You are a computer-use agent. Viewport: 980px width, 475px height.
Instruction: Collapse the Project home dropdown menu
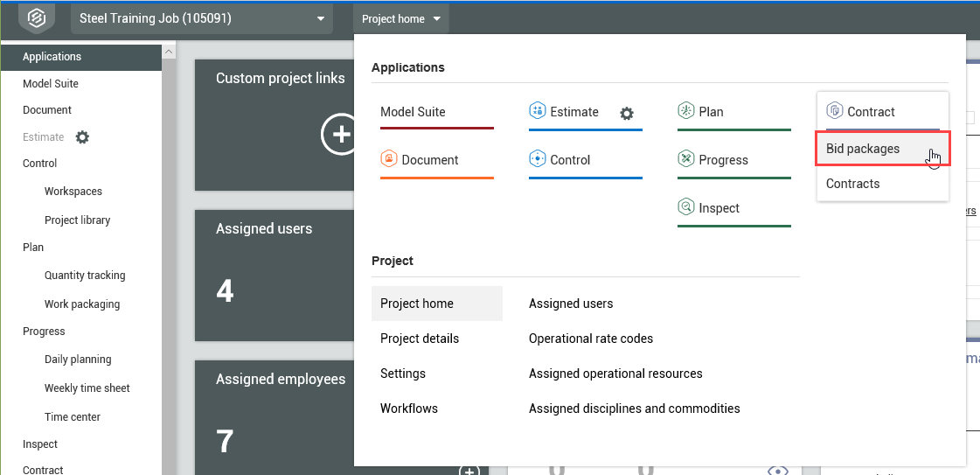[x=401, y=19]
